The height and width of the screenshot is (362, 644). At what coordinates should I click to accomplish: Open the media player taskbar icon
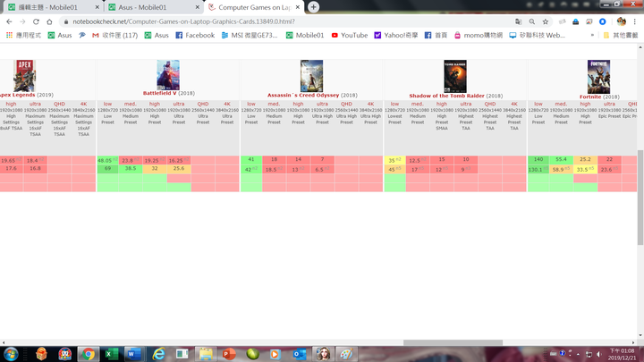click(x=275, y=354)
